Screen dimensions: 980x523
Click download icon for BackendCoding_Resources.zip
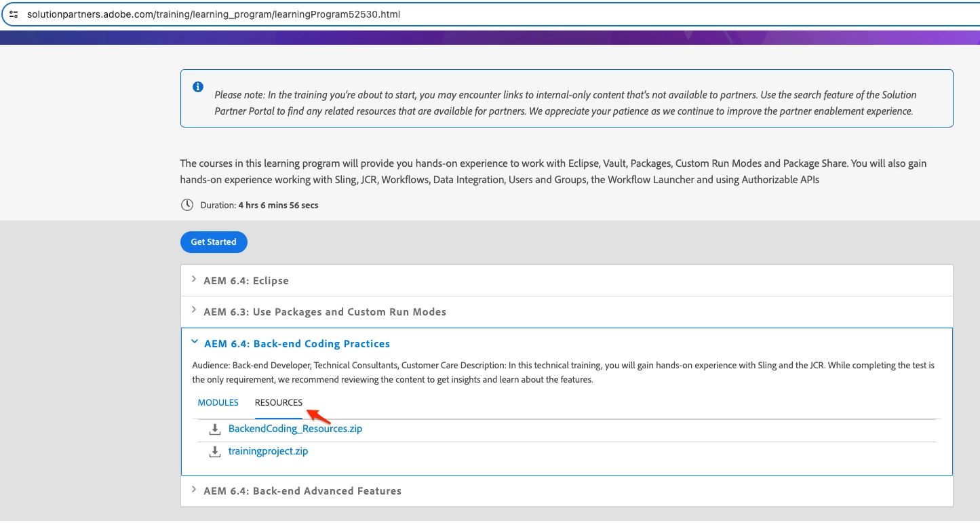coord(215,429)
